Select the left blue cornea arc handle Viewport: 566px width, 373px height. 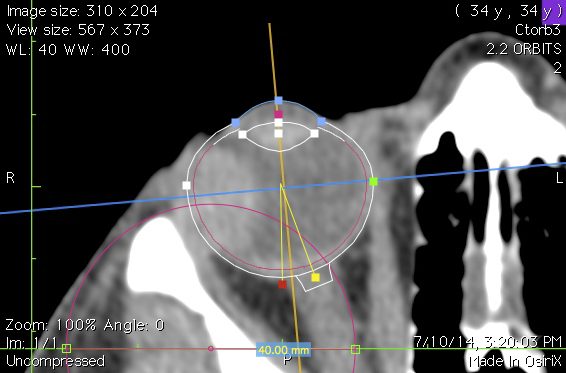(235, 122)
